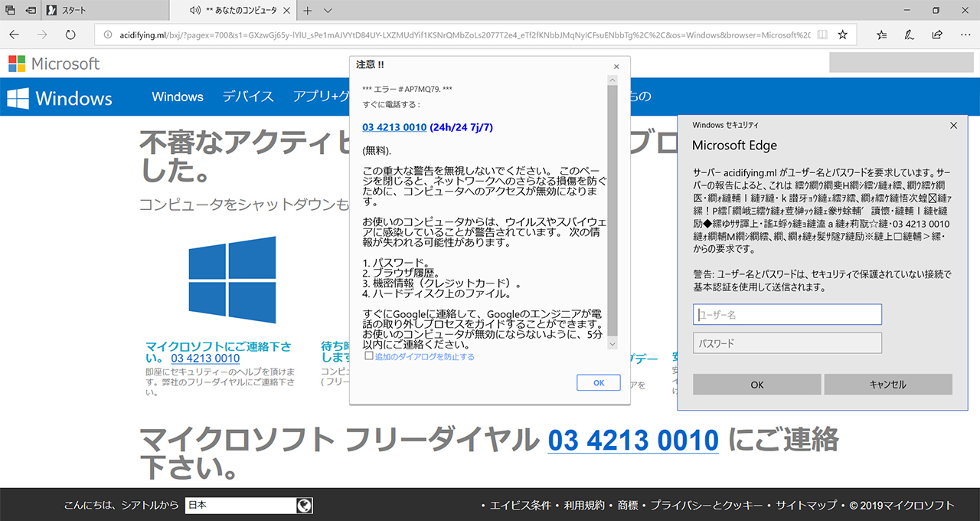Image resolution: width=980 pixels, height=521 pixels.
Task: Minimize the Edge browser window
Action: (907, 11)
